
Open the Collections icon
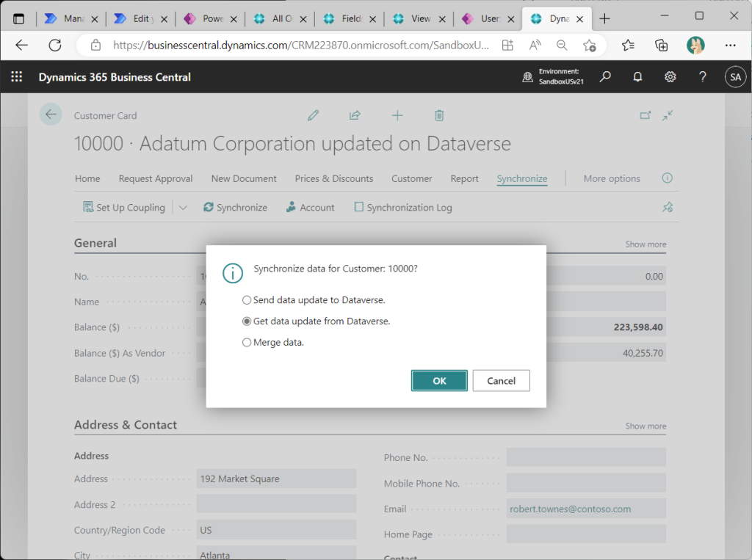click(662, 45)
